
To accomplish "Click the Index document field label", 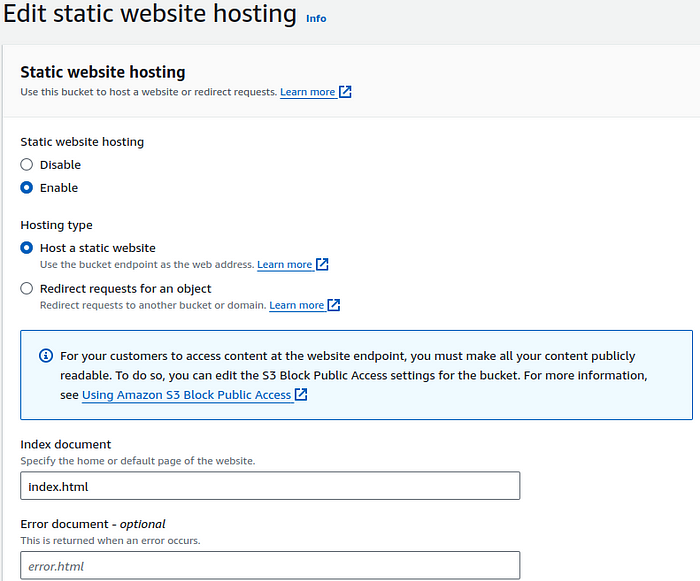I will tap(66, 444).
